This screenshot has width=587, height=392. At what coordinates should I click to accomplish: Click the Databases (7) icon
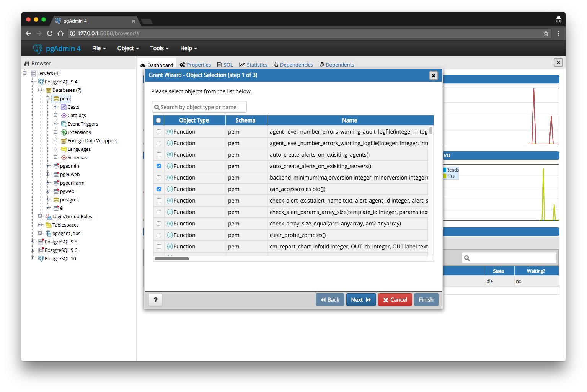[x=49, y=90]
